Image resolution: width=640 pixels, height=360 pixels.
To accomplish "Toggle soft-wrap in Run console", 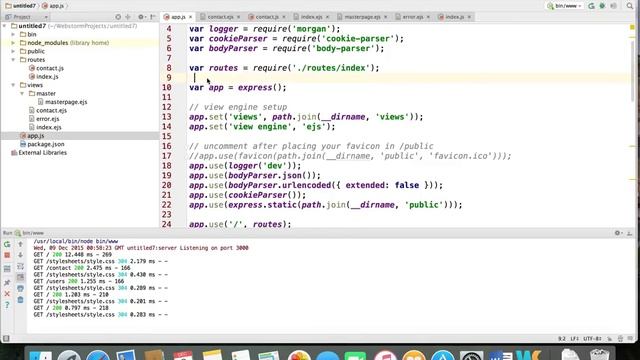I will pyautogui.click(x=20, y=267).
